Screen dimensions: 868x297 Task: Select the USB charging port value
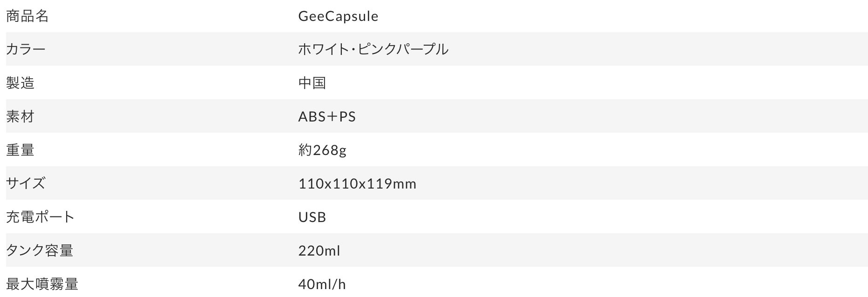[312, 217]
